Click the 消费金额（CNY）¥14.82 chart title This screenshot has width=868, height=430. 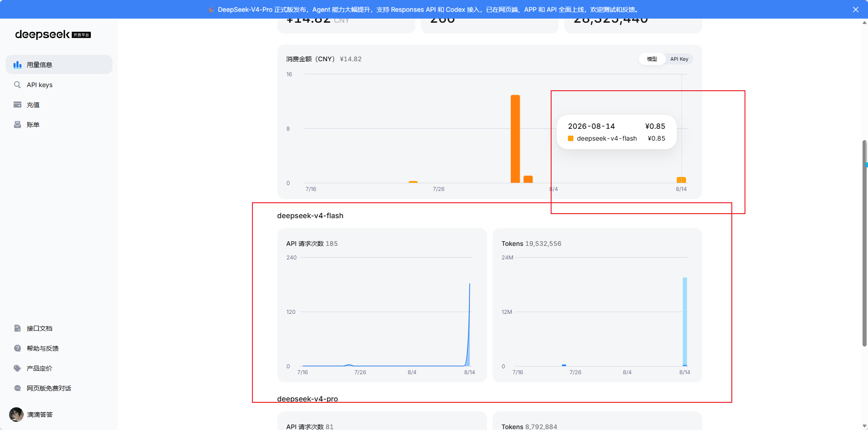[324, 59]
